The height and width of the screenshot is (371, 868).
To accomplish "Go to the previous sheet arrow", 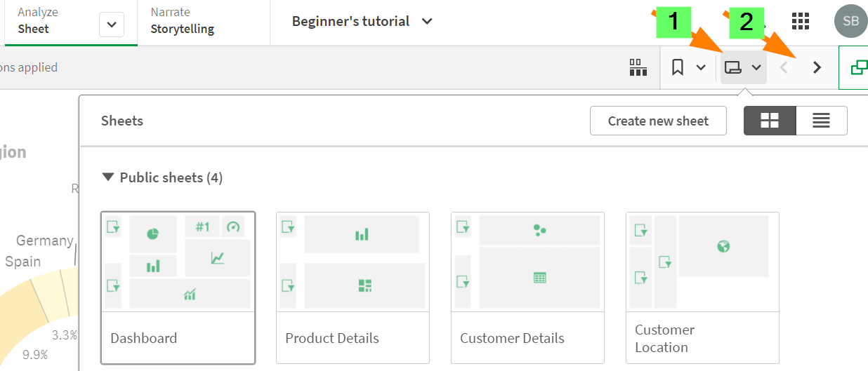I will [784, 67].
